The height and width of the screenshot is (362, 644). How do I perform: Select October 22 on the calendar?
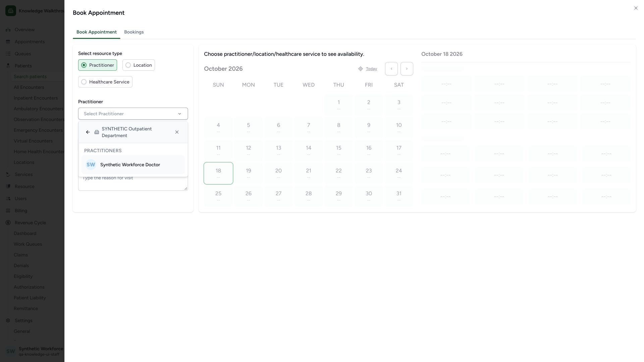338,173
